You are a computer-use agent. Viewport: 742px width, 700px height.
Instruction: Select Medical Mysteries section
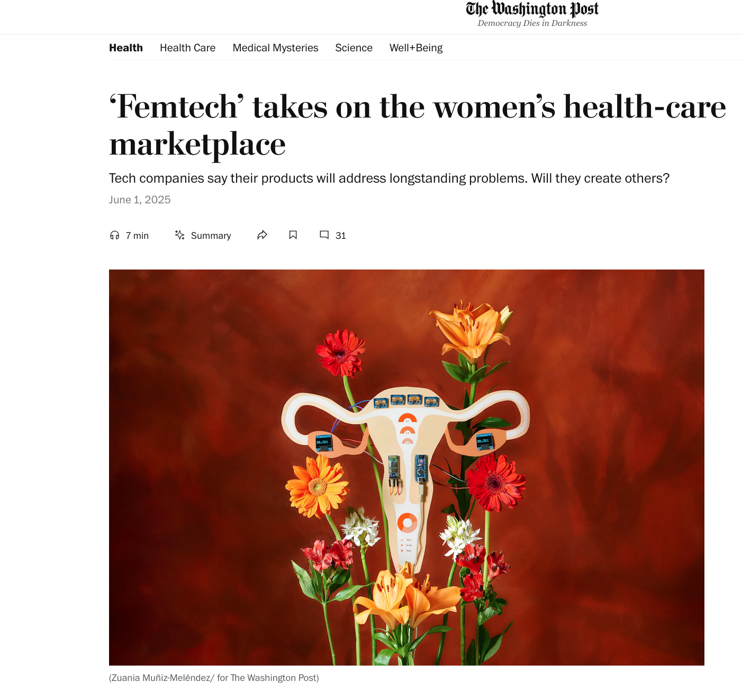[x=275, y=48]
